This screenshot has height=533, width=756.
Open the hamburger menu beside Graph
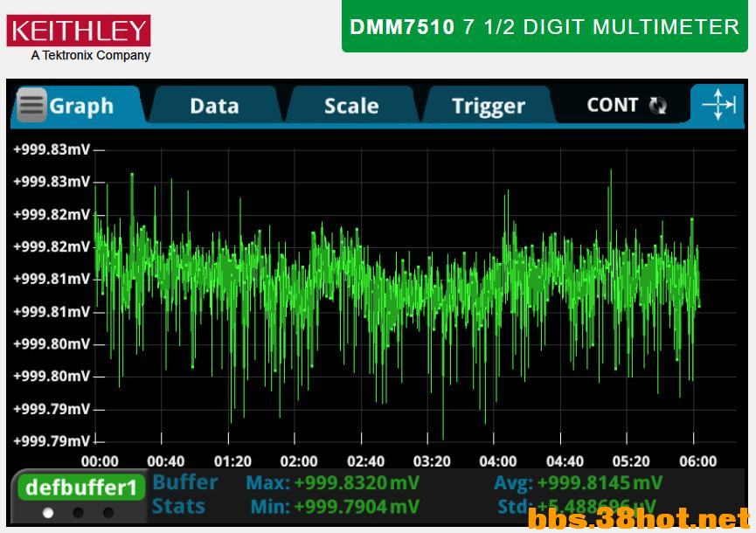tap(31, 106)
